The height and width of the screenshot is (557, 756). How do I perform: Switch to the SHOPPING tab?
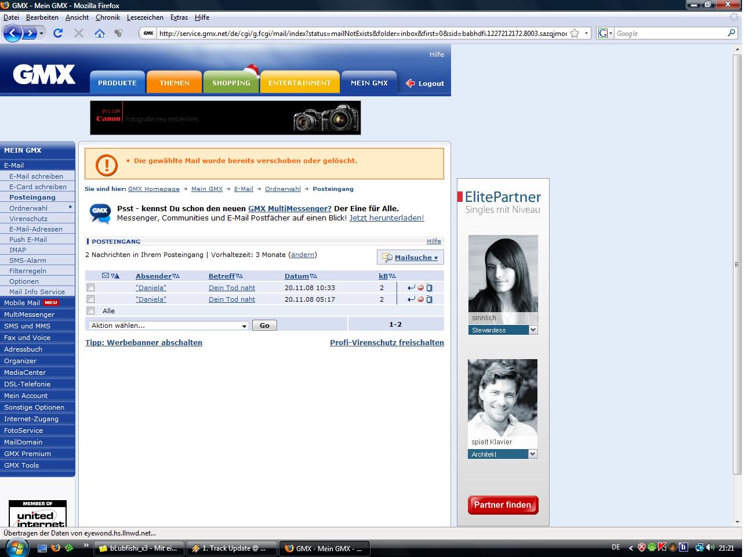(x=231, y=83)
